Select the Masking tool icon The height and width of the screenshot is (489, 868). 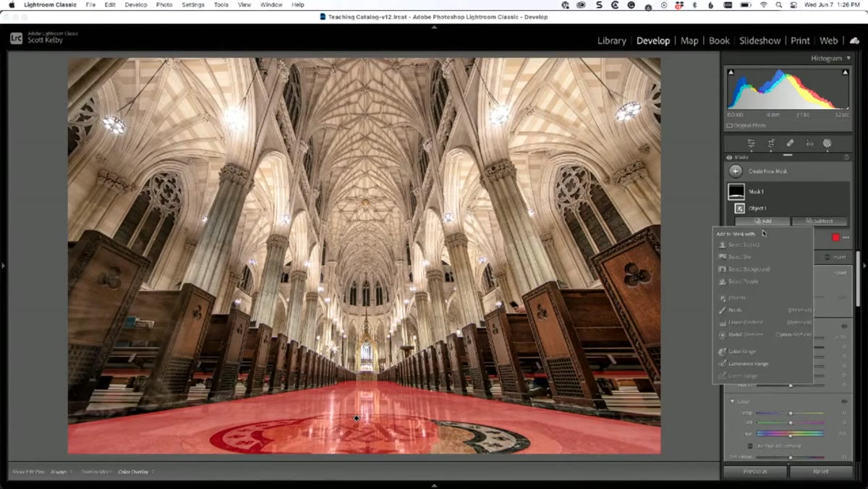(x=827, y=143)
